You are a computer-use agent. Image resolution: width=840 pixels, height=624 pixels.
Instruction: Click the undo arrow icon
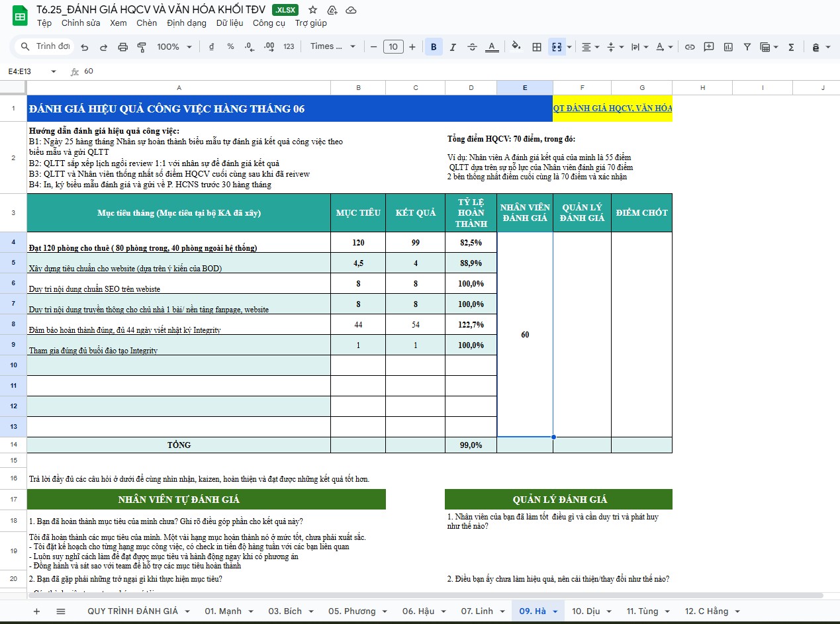[84, 47]
